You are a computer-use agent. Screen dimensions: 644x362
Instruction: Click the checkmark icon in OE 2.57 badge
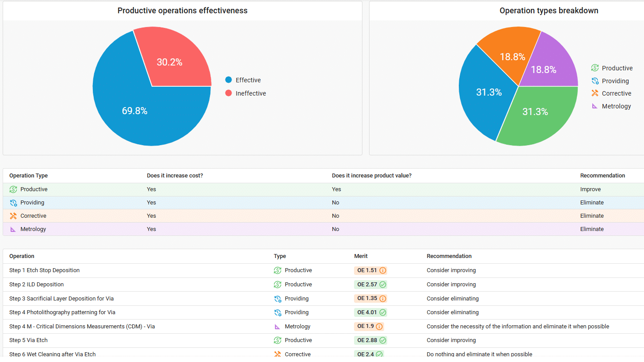[383, 285]
